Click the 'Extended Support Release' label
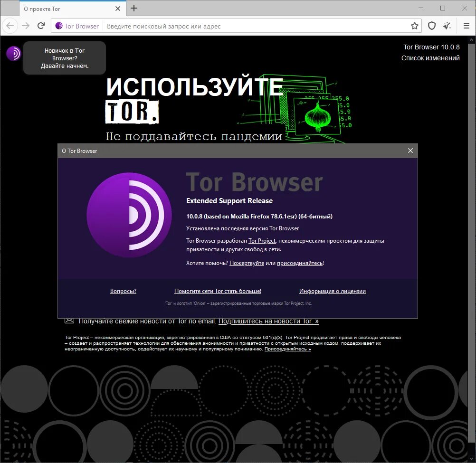476x463 pixels. click(229, 201)
